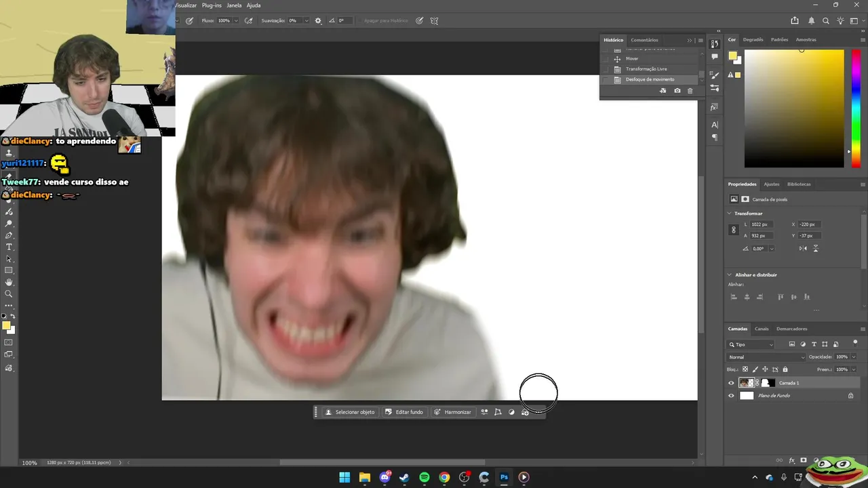868x488 pixels.
Task: Open the Plug-ins menu
Action: pos(212,5)
